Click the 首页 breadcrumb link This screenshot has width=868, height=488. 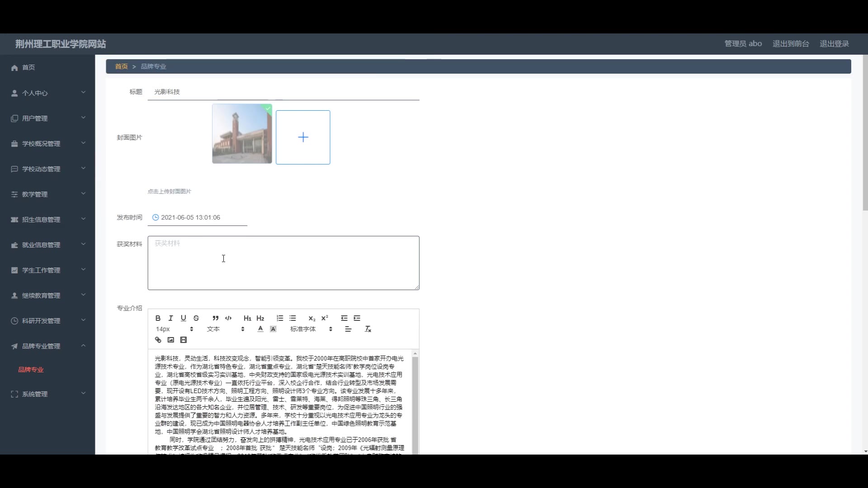[121, 66]
